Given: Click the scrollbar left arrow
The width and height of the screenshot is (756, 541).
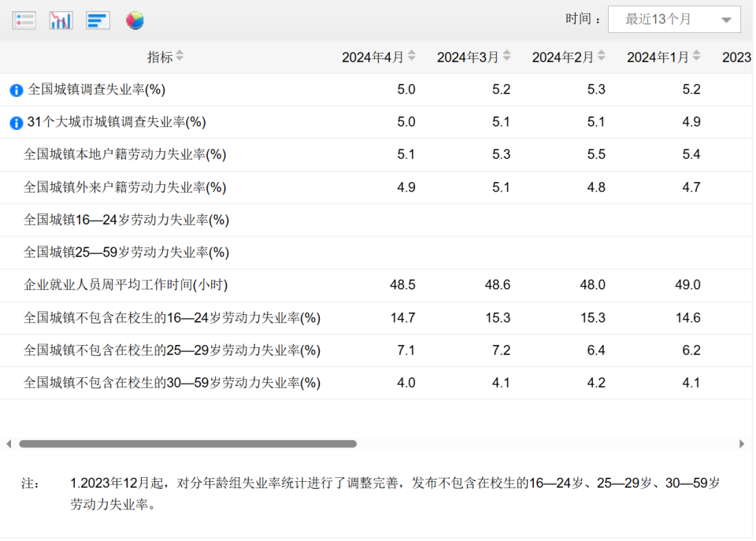Looking at the screenshot, I should click(9, 443).
